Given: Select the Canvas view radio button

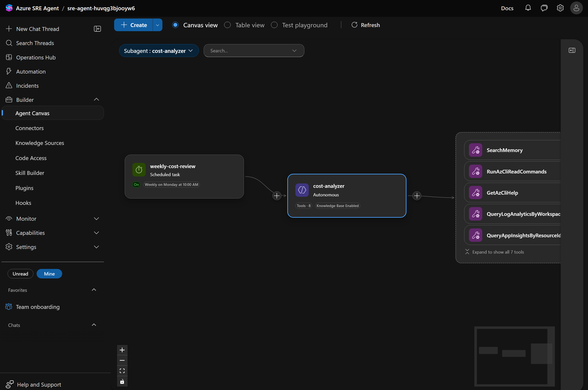Looking at the screenshot, I should (176, 25).
